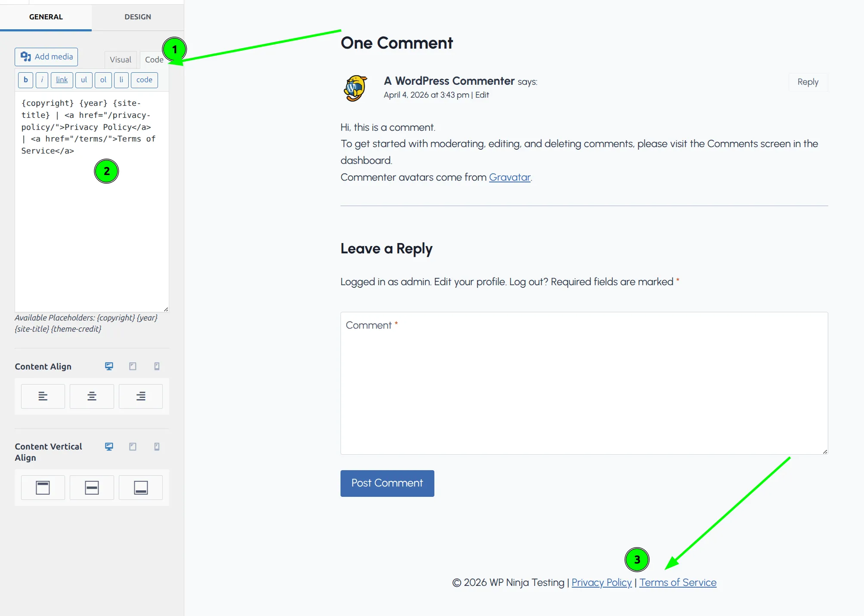
Task: Insert an ordered list with the ol button
Action: (103, 80)
